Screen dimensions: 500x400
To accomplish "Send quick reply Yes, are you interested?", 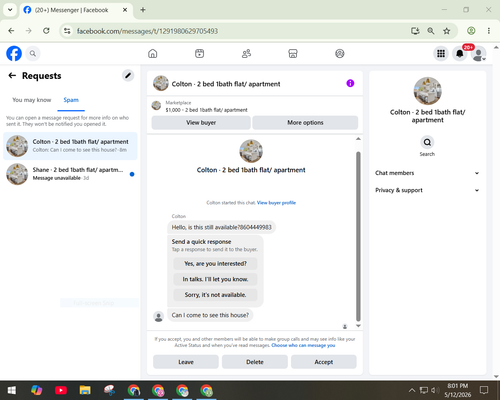I will (215, 264).
